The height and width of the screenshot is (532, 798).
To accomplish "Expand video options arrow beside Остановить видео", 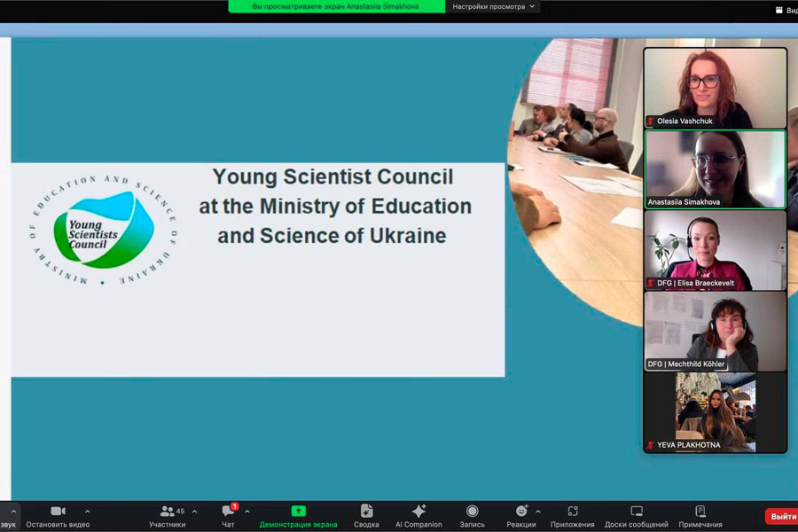I will pos(88,511).
